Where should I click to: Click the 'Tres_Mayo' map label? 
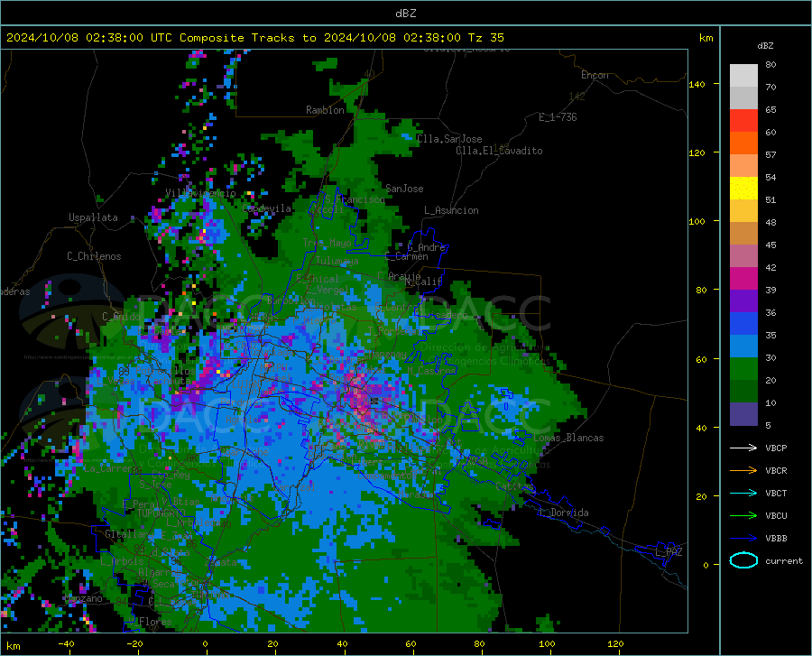click(327, 243)
